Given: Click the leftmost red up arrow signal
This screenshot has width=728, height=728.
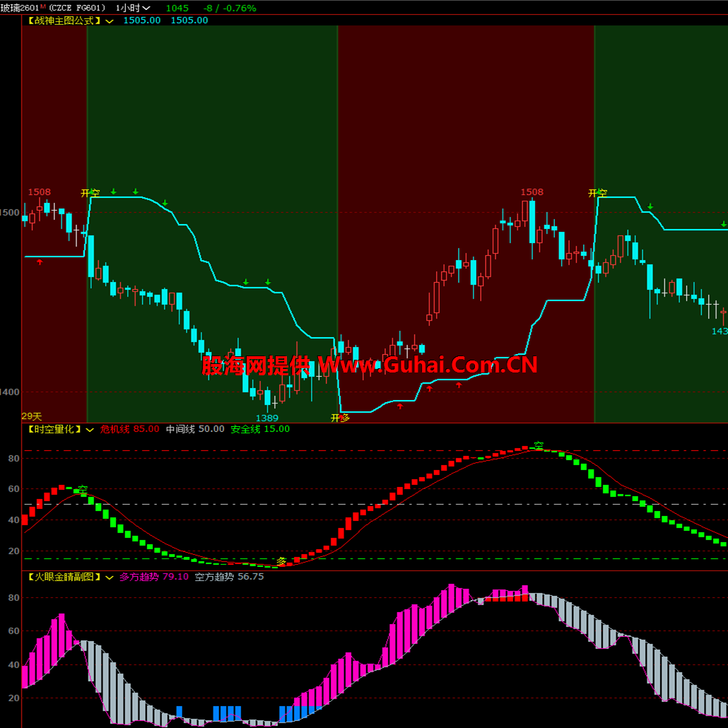Looking at the screenshot, I should 40,262.
